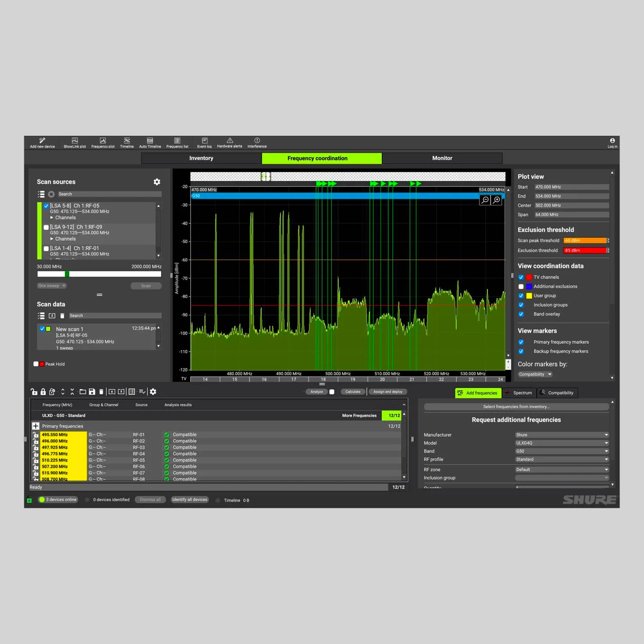Click the Identify all devices button

(x=190, y=500)
